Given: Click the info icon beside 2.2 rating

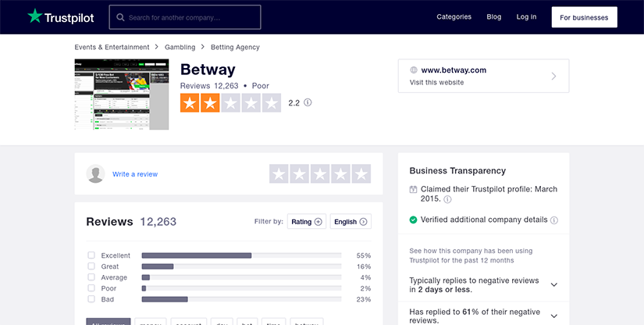Looking at the screenshot, I should click(308, 102).
